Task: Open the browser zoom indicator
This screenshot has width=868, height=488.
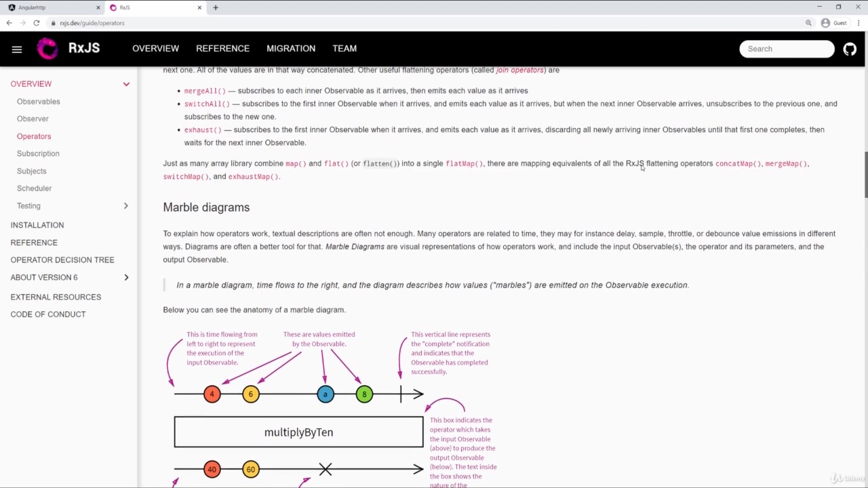Action: tap(808, 23)
